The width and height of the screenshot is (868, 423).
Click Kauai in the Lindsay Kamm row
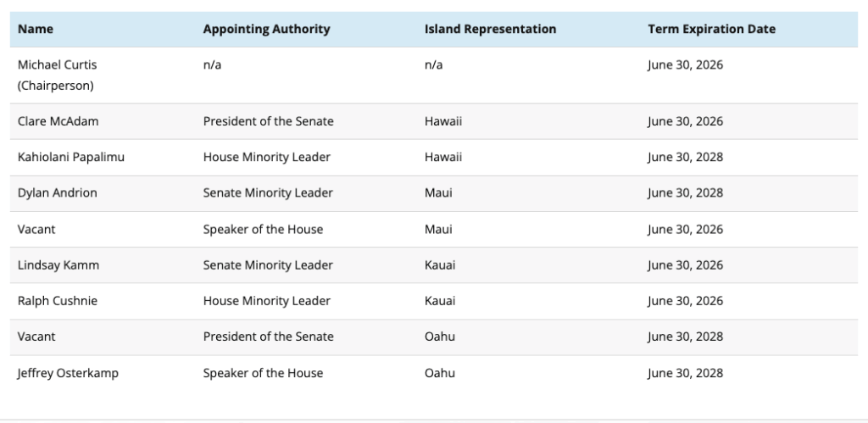point(440,264)
